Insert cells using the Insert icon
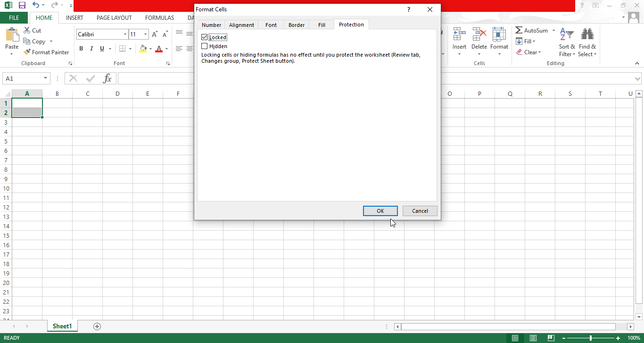Screen dimensions: 644x343 (x=459, y=34)
